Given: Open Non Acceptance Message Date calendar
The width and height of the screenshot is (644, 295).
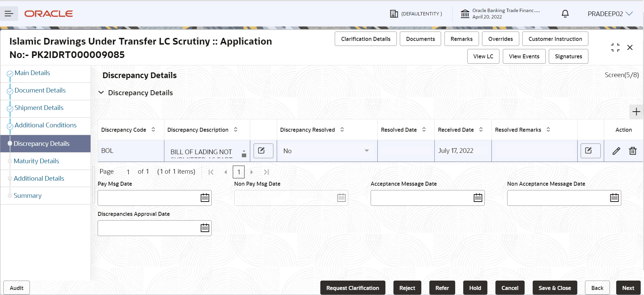Looking at the screenshot, I should coord(614,198).
